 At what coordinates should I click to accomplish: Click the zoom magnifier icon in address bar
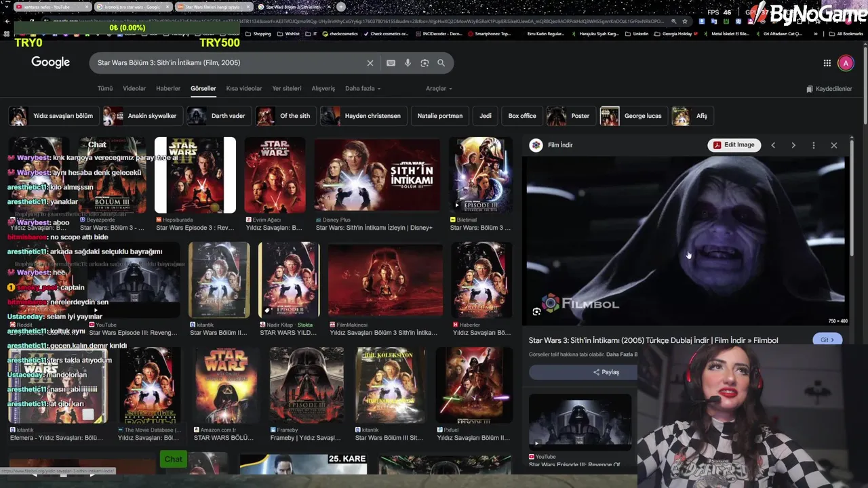(x=673, y=21)
